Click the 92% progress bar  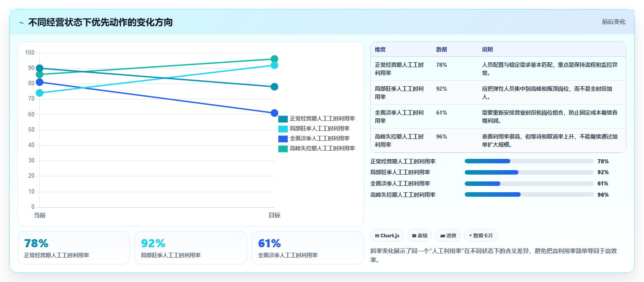coord(529,172)
